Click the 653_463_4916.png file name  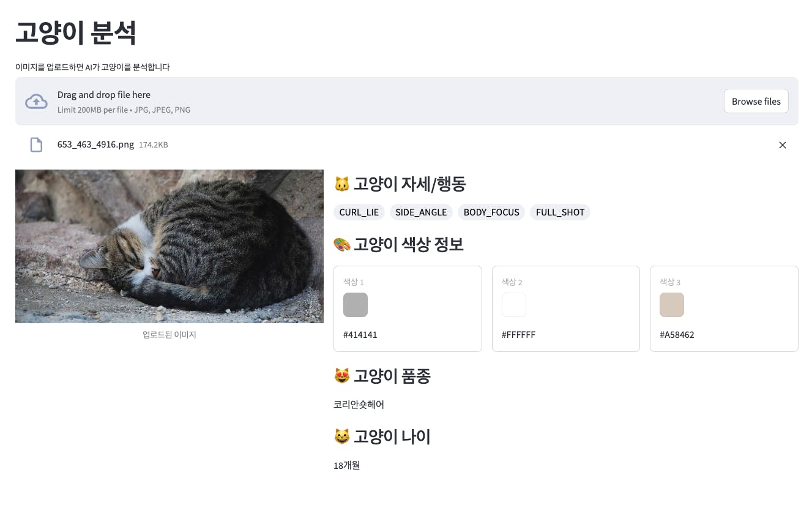[95, 144]
